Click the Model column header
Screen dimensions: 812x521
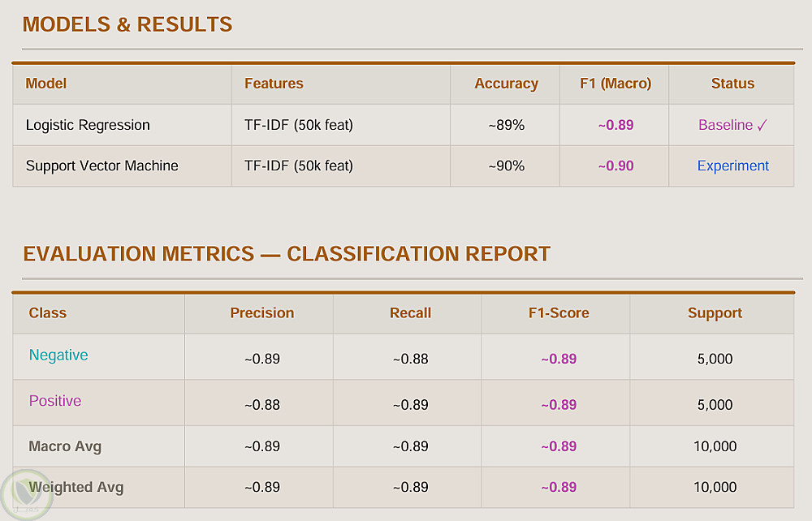(46, 84)
